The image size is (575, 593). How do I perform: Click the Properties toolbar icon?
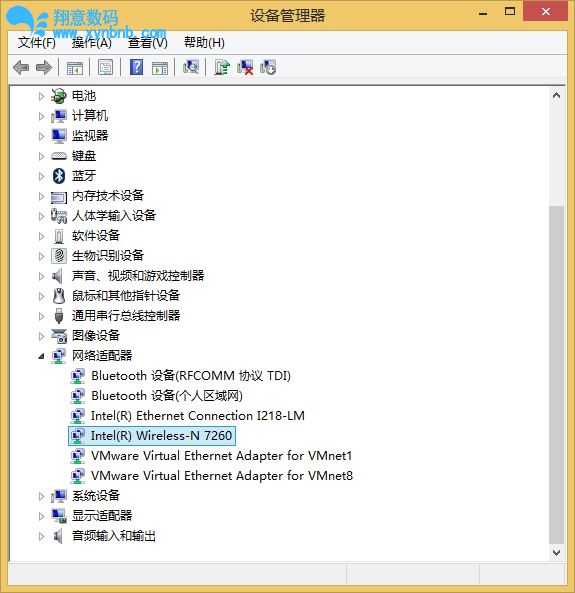(x=106, y=67)
